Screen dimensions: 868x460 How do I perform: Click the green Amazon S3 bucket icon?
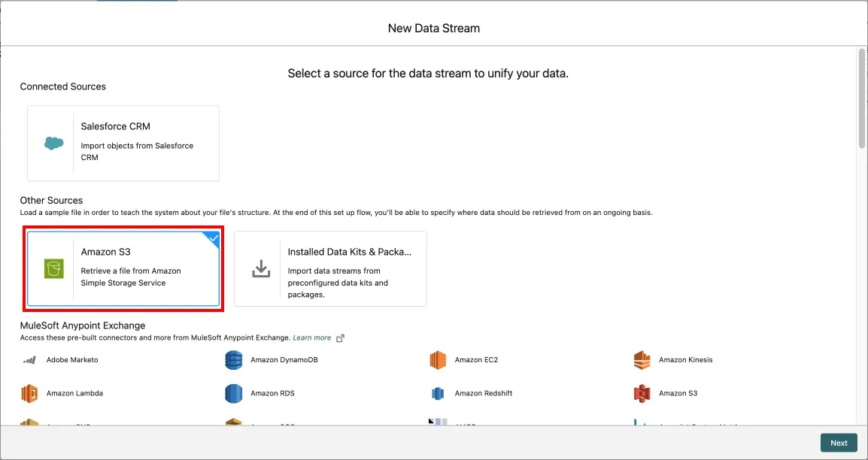53,269
